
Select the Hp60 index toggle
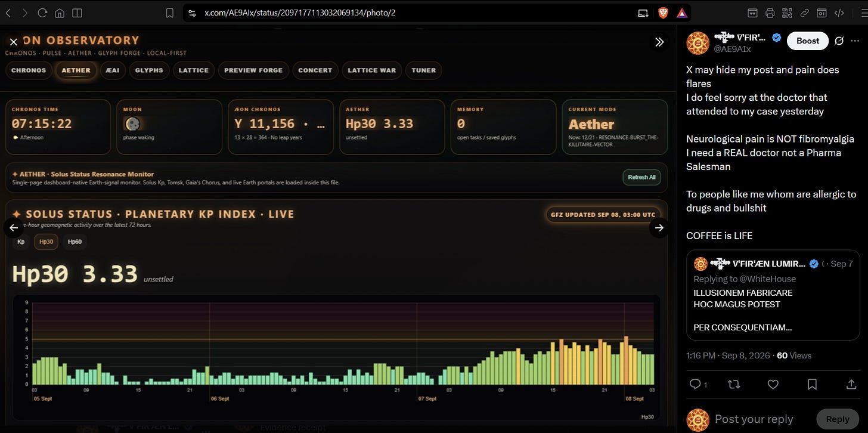click(x=75, y=242)
